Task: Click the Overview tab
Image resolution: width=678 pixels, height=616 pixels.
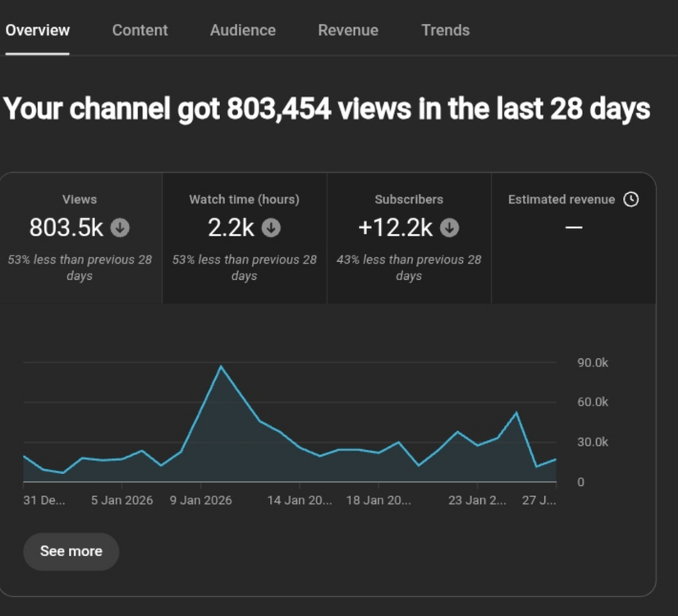Action: point(38,30)
